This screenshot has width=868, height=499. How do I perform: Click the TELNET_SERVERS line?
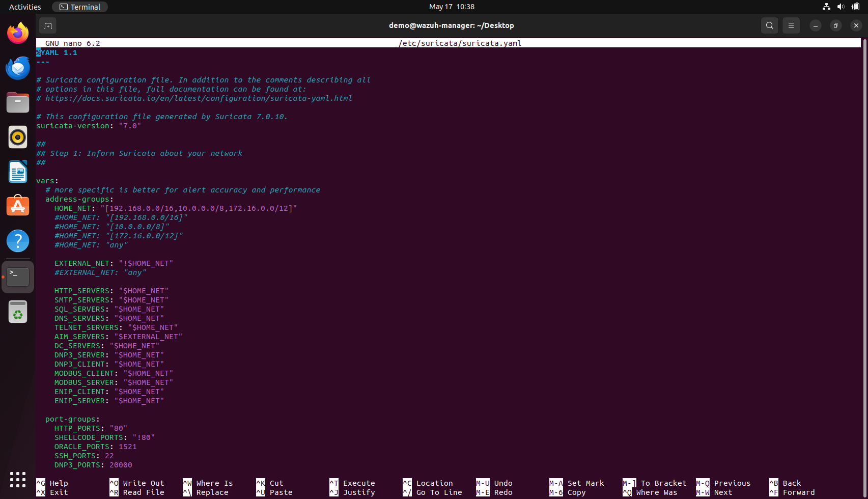(x=116, y=327)
